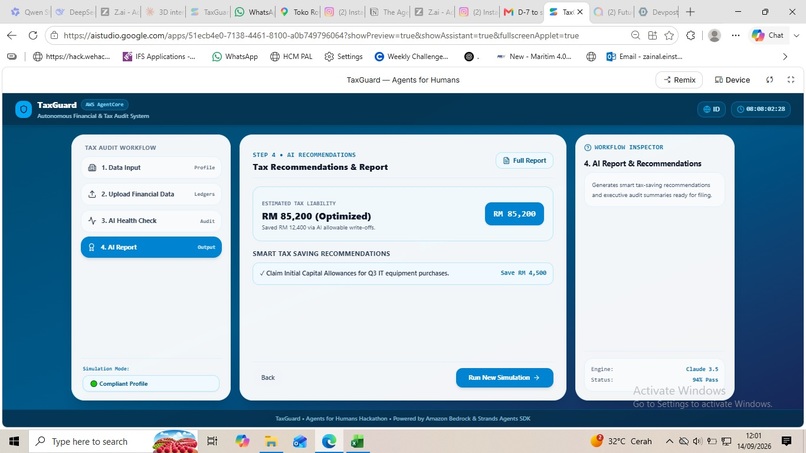Switch to the DeepSeek browser tab
Image resolution: width=806 pixels, height=453 pixels.
(74, 12)
